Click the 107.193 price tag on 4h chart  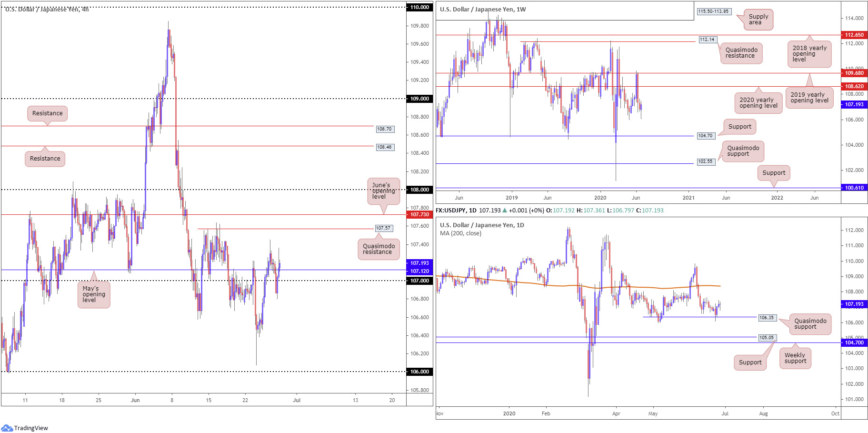[419, 263]
